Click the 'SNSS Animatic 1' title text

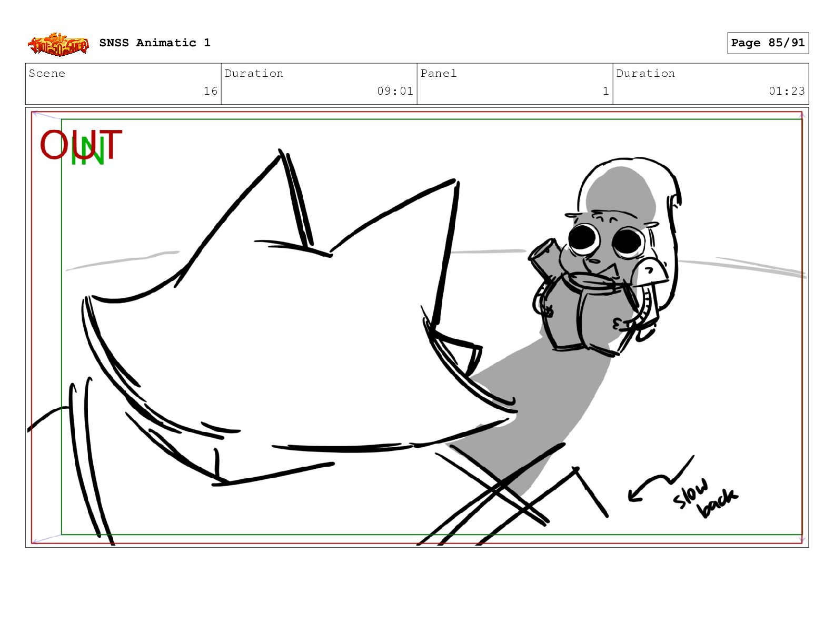pyautogui.click(x=155, y=43)
